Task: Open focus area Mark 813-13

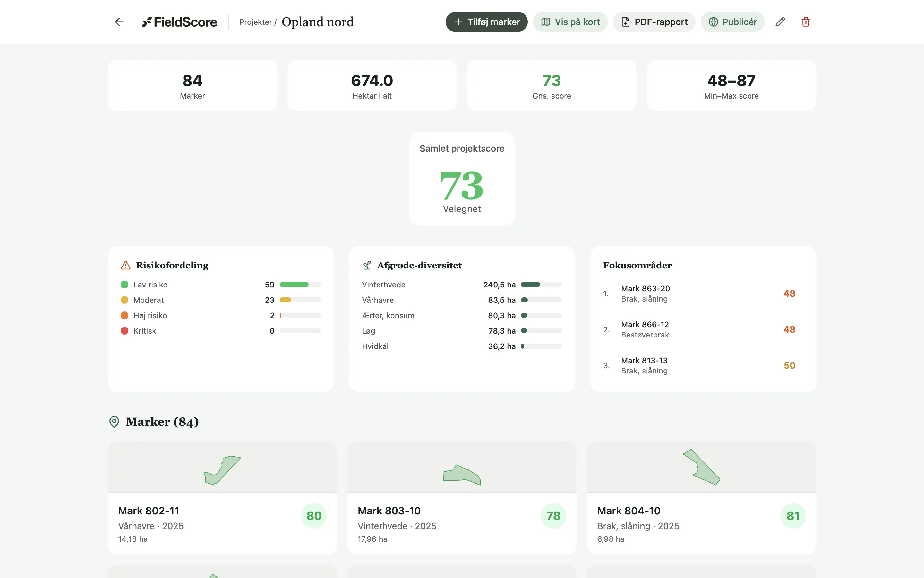Action: point(703,365)
